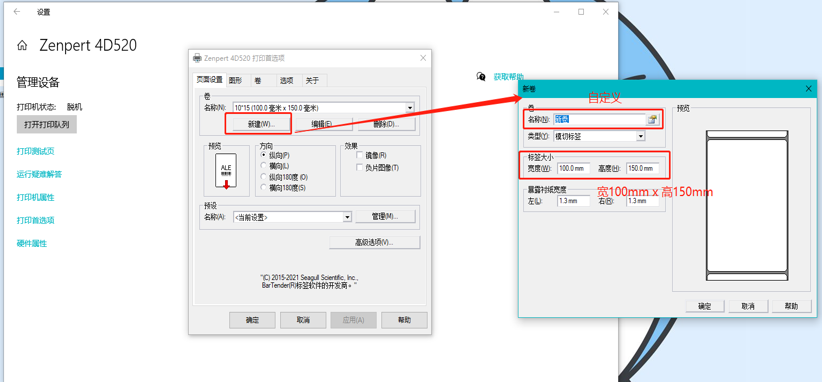Click the disabled Apply (A) button
822x382 pixels.
coord(353,320)
